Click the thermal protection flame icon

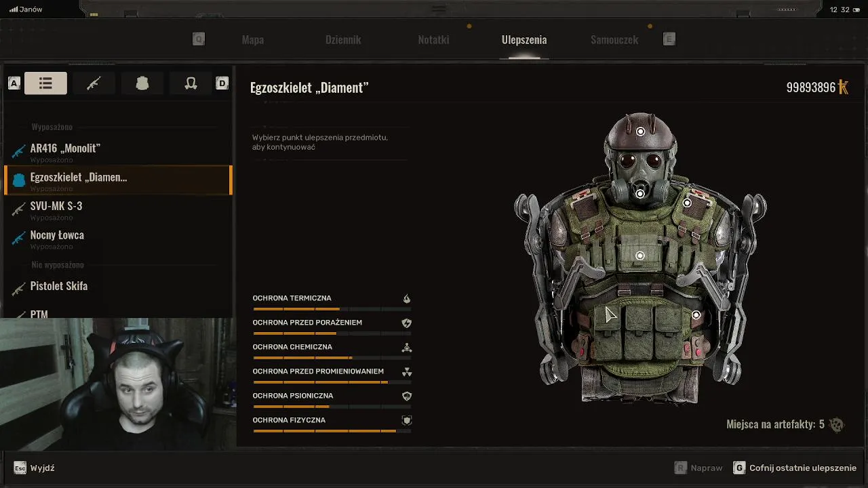tap(407, 298)
